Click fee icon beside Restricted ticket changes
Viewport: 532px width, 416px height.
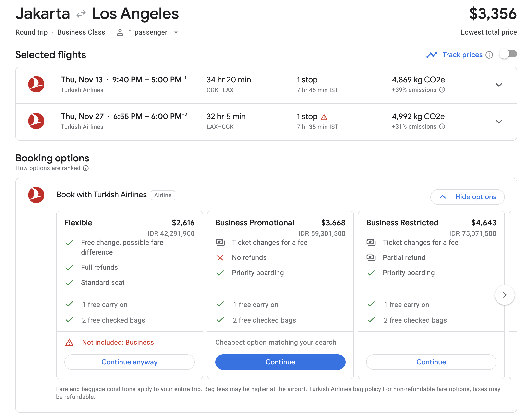371,243
